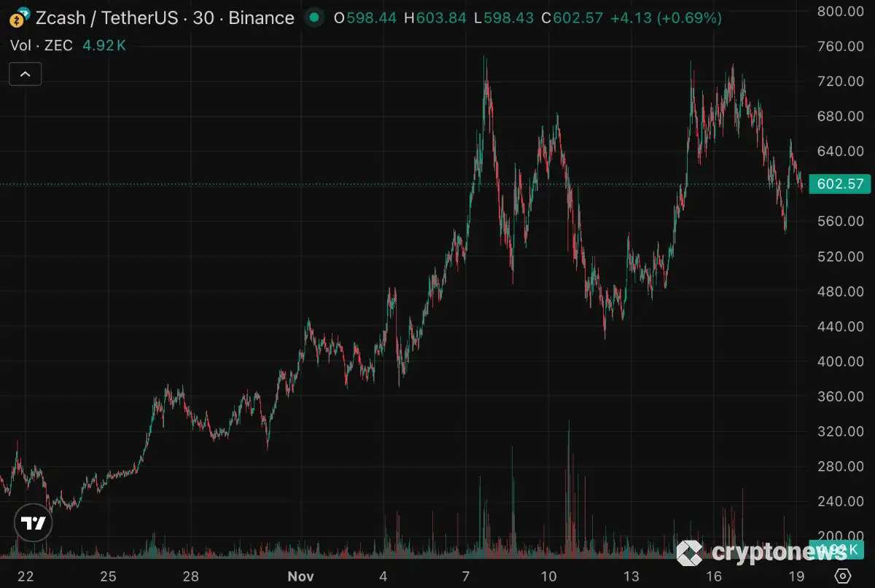The width and height of the screenshot is (875, 588).
Task: Click the 4.92 K volume value in legend
Action: click(x=104, y=45)
